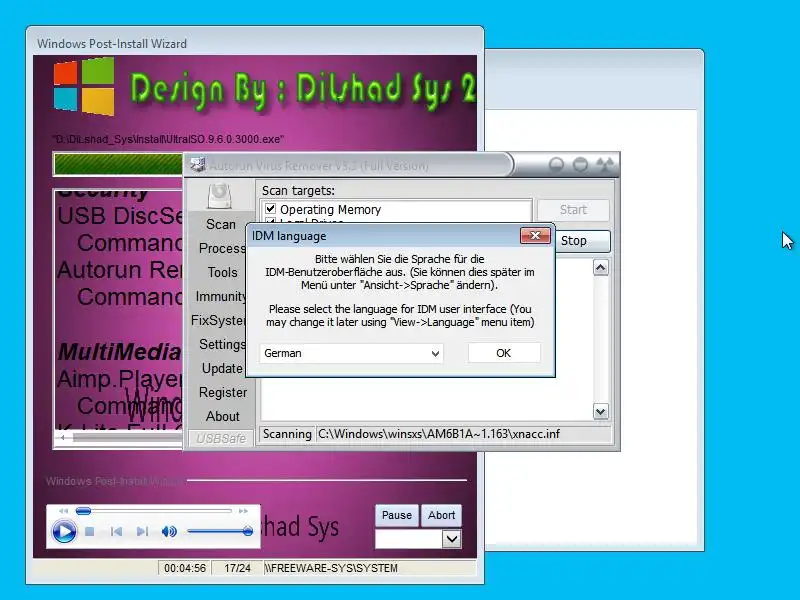Click the greyed Start scan button
This screenshot has width=800, height=600.
click(x=573, y=210)
